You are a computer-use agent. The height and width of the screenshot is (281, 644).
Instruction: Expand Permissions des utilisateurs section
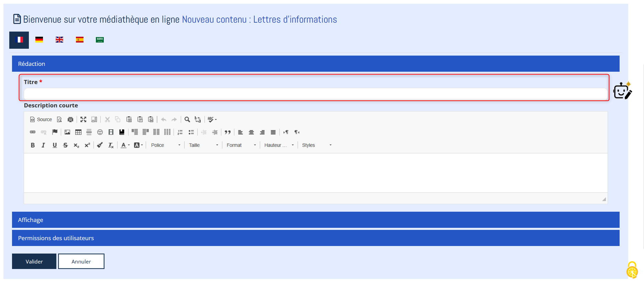coord(315,238)
